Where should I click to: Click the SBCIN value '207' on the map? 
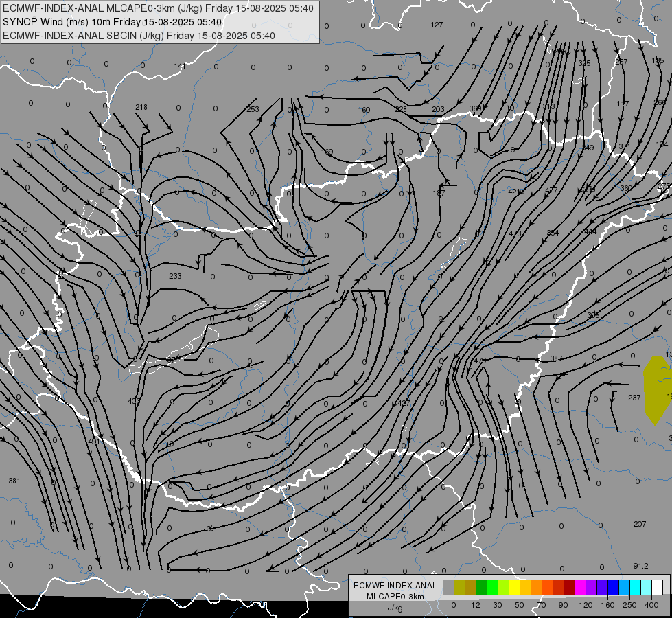tap(640, 524)
